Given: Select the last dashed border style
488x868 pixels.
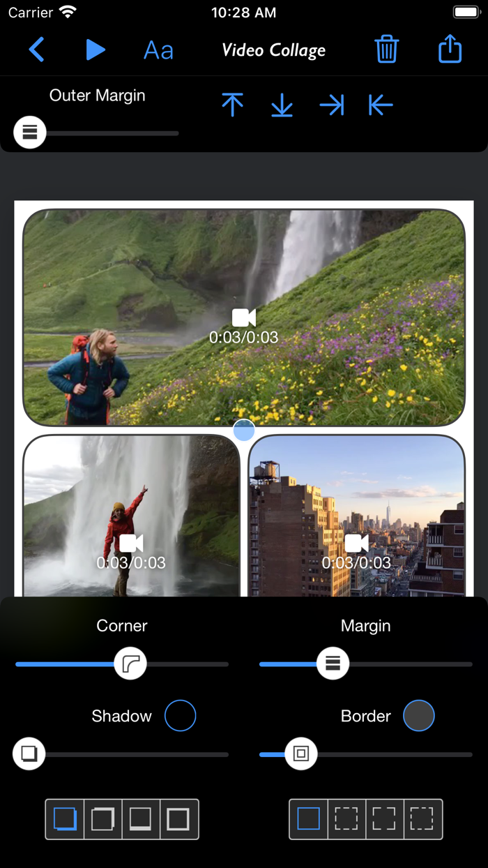Looking at the screenshot, I should coord(422,819).
